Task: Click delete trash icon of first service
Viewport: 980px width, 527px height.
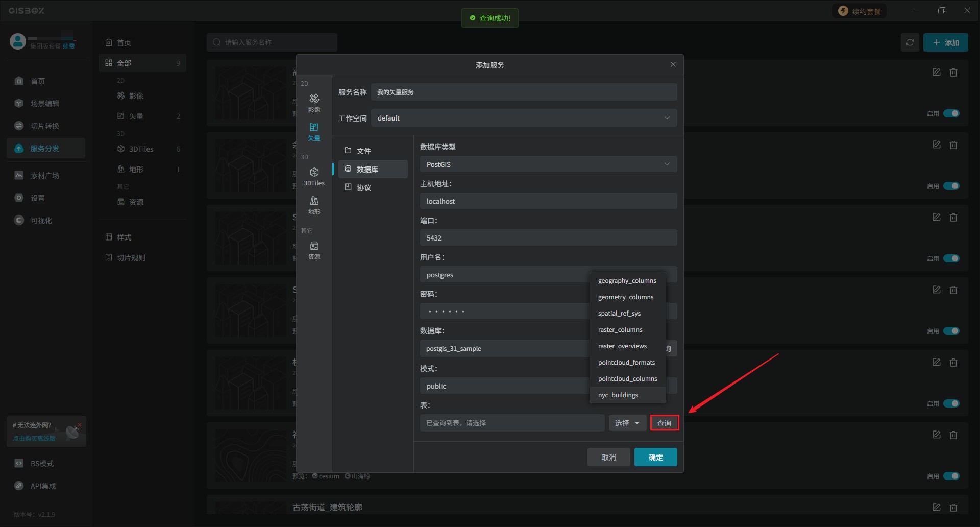Action: point(953,73)
